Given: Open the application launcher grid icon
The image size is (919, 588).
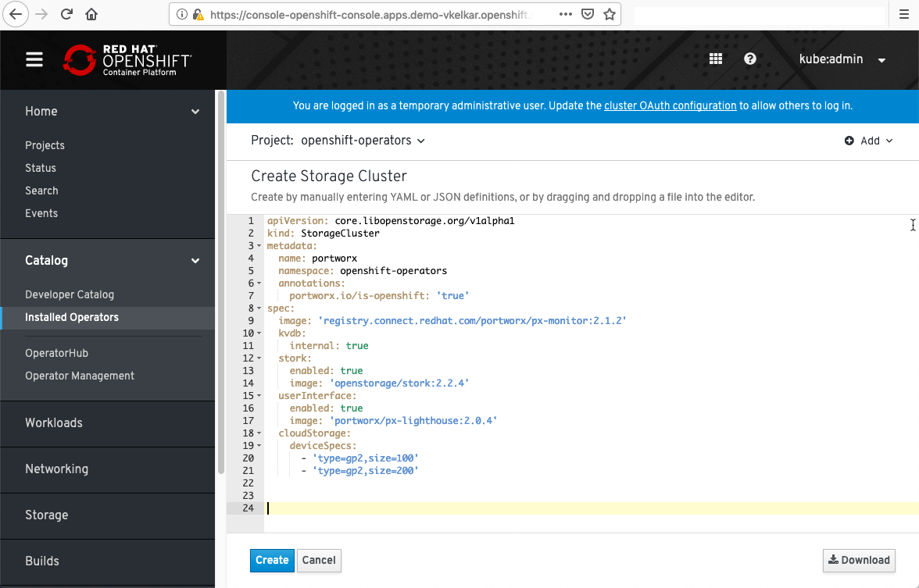Looking at the screenshot, I should click(x=715, y=59).
